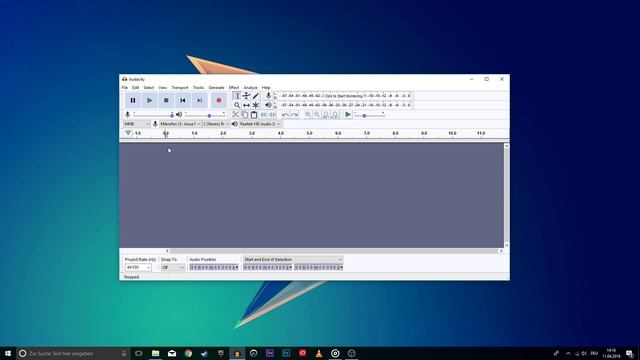The image size is (640, 360).
Task: Skip to end of the project
Action: tap(200, 100)
